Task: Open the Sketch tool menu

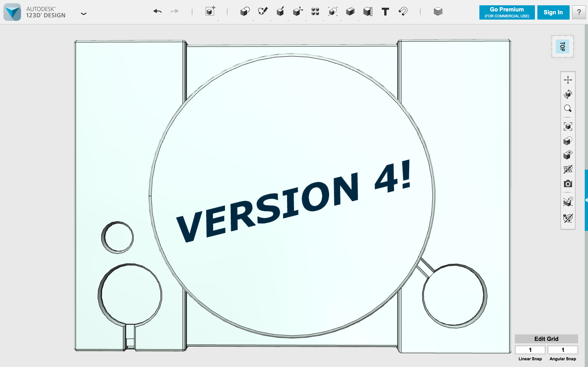Action: tap(263, 11)
